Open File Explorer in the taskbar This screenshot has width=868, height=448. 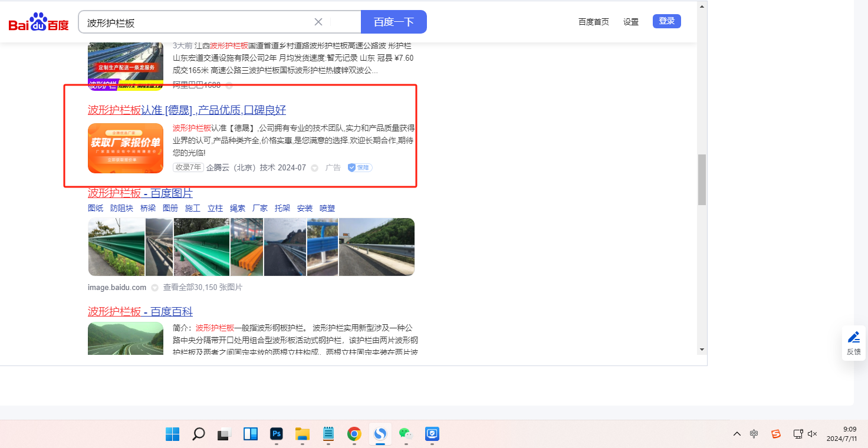click(302, 434)
